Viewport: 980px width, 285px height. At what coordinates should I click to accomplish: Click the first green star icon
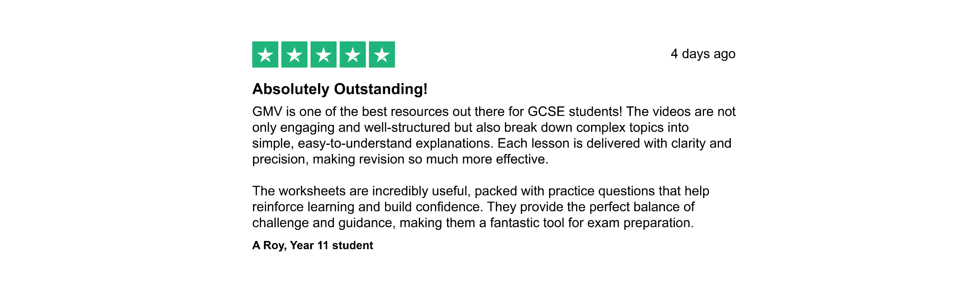click(265, 54)
